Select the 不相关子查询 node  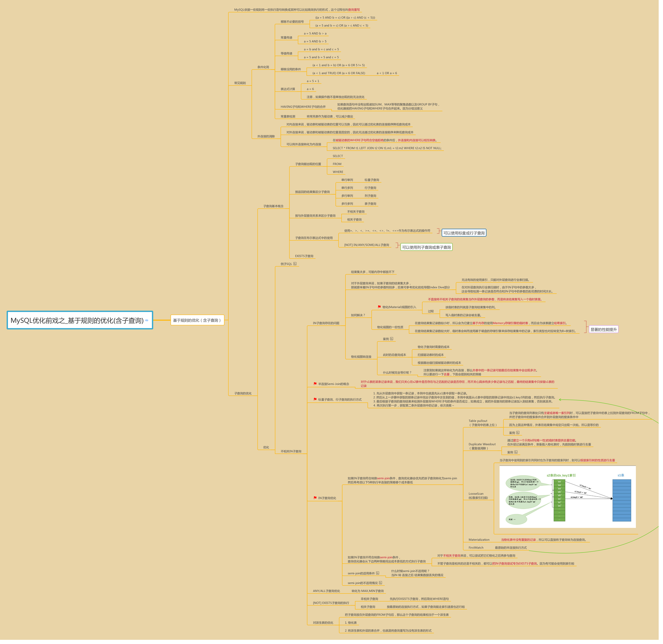click(x=358, y=213)
